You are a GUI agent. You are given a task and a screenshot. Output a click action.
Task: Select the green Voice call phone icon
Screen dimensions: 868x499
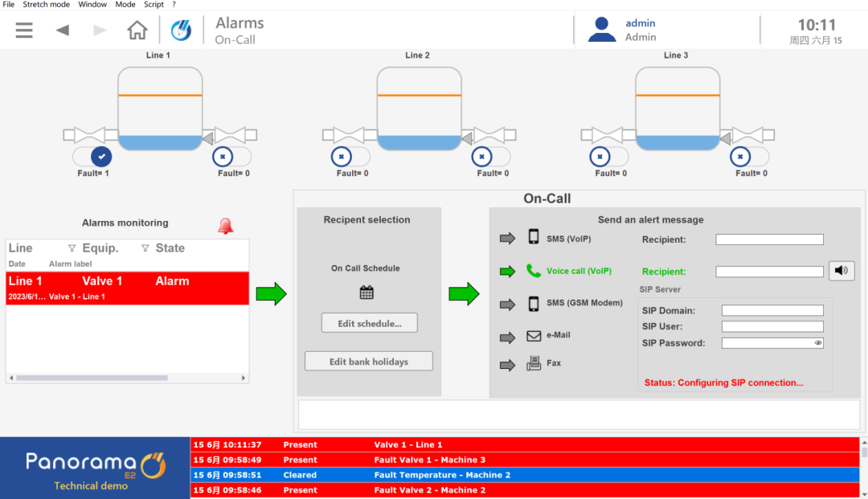click(x=534, y=271)
